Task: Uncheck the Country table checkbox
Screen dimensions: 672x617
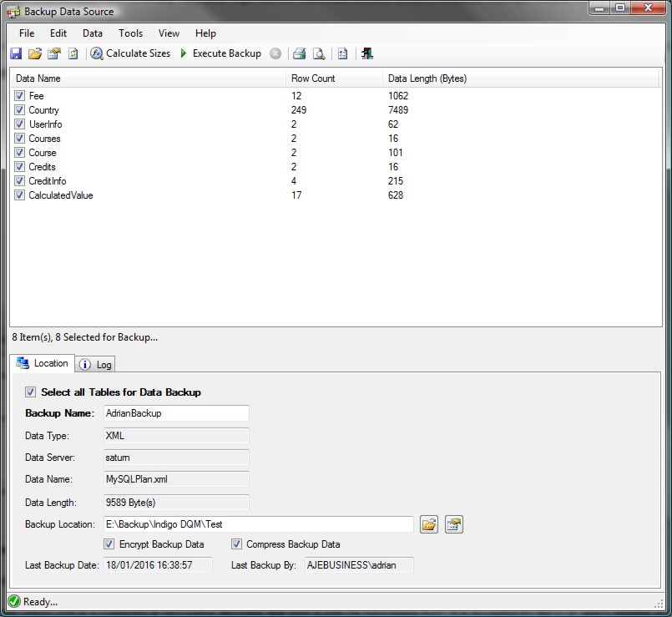Action: (x=20, y=110)
